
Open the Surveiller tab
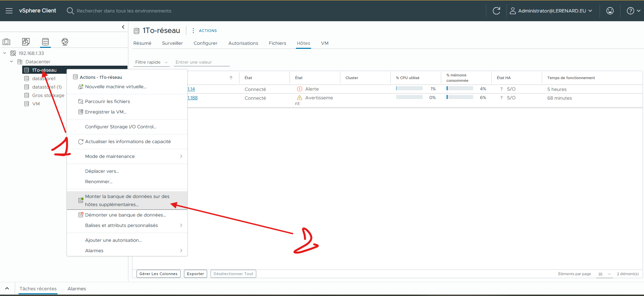tap(173, 43)
